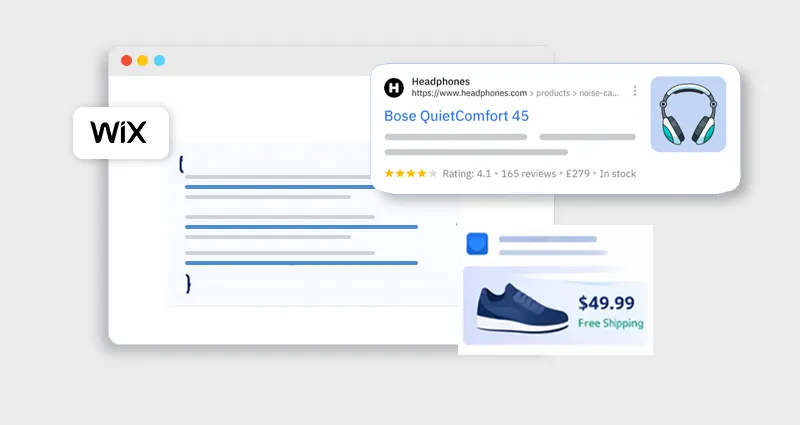Click the headphones.com URL breadcrumb

tap(515, 93)
